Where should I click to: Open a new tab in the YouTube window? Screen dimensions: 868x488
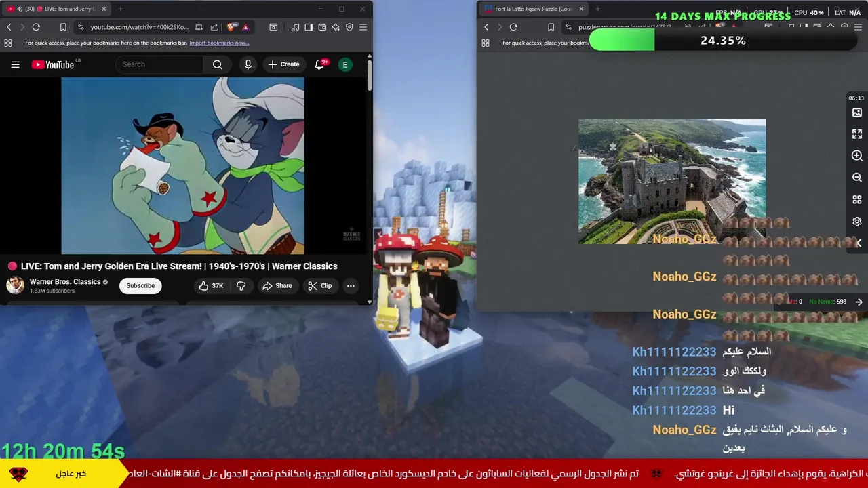(121, 9)
